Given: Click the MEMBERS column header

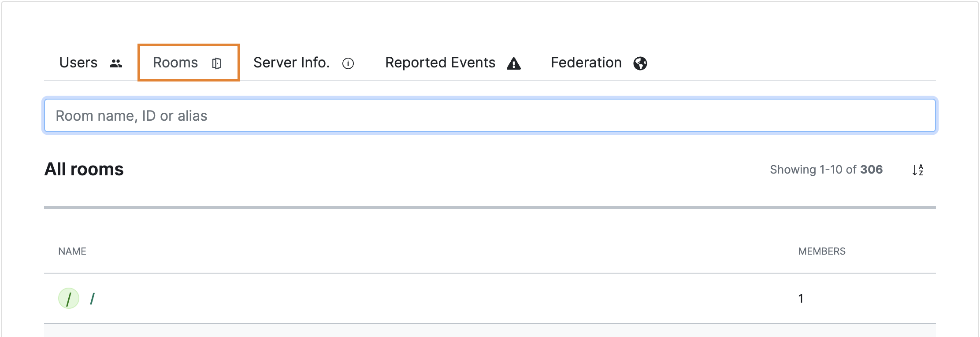Looking at the screenshot, I should click(x=822, y=251).
